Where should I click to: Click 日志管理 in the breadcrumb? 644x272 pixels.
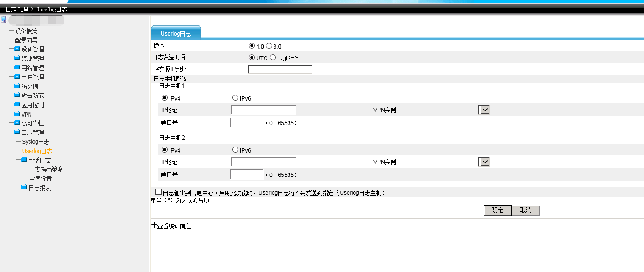(x=16, y=9)
